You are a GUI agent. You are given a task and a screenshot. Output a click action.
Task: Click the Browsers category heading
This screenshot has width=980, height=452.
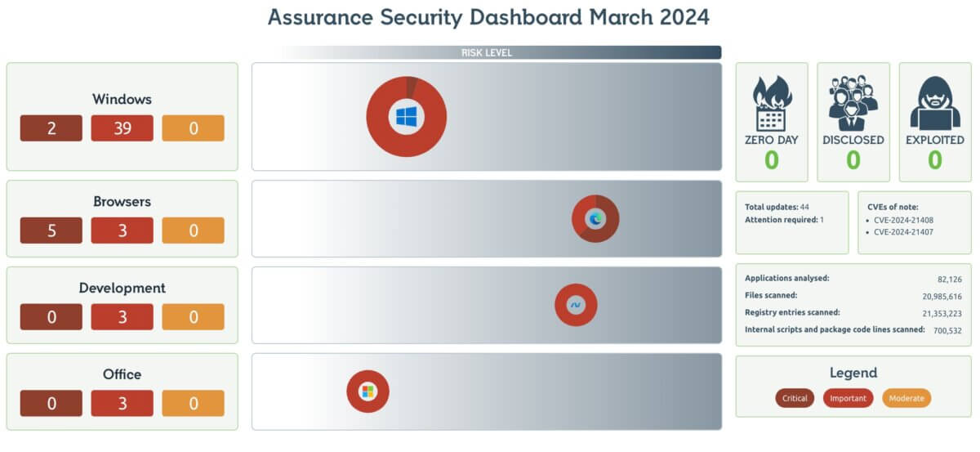point(122,201)
